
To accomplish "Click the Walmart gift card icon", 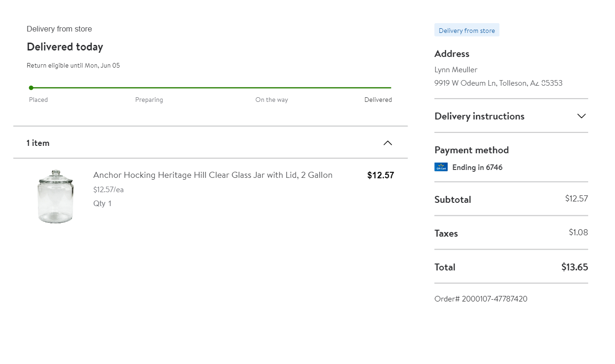I will click(441, 167).
